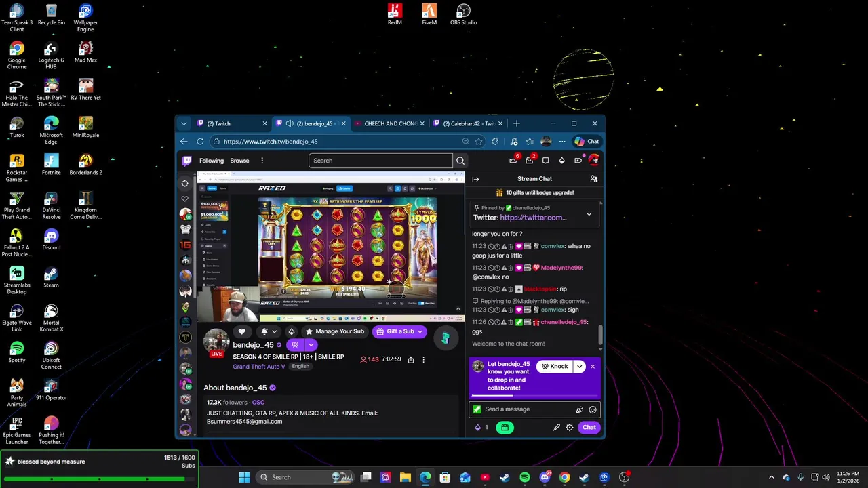Viewport: 868px width, 488px height.
Task: Click the heart follow button under the stream
Action: click(x=241, y=331)
